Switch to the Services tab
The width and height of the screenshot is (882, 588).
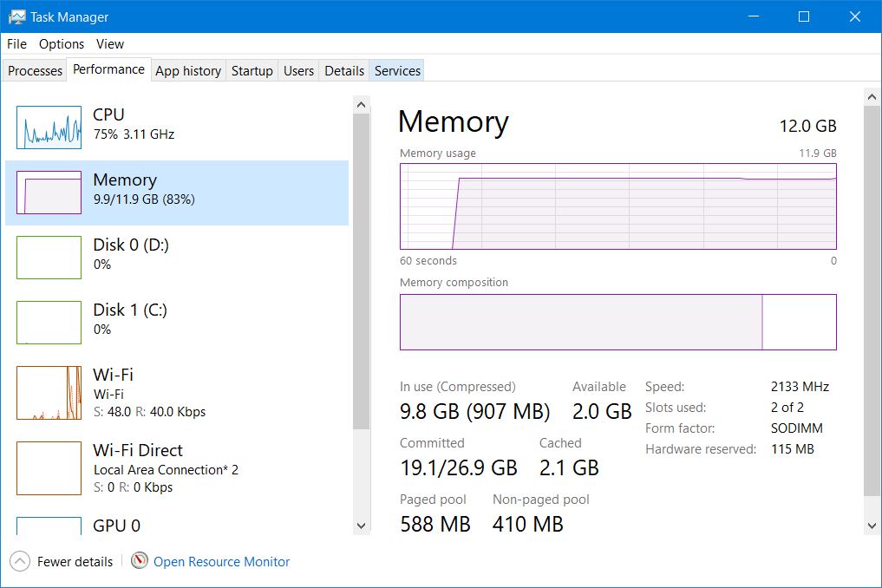[x=397, y=71]
